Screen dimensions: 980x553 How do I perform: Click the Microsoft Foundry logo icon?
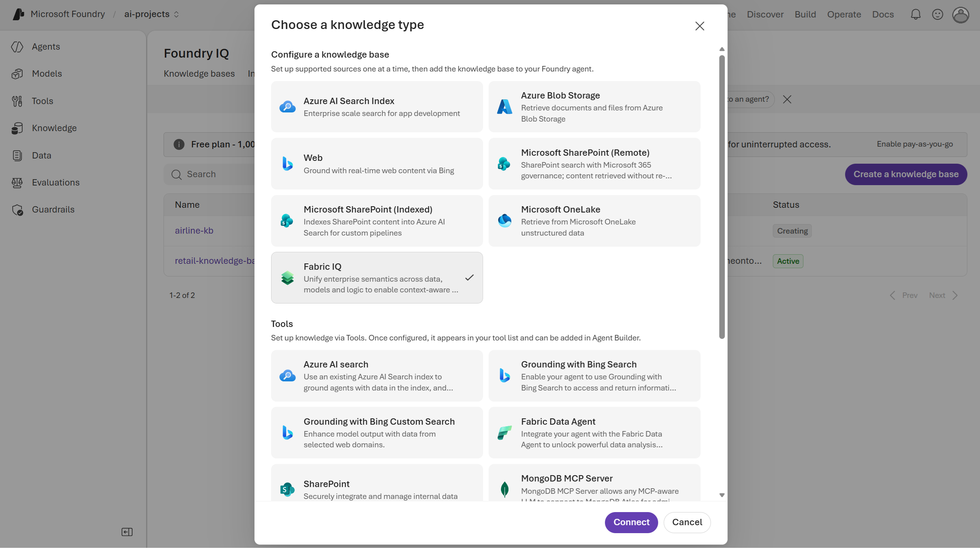click(18, 14)
